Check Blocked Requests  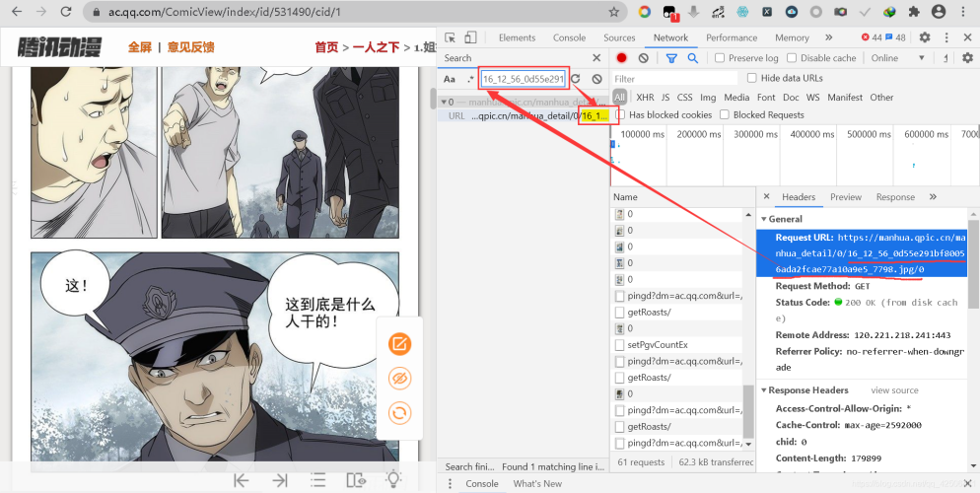[725, 115]
